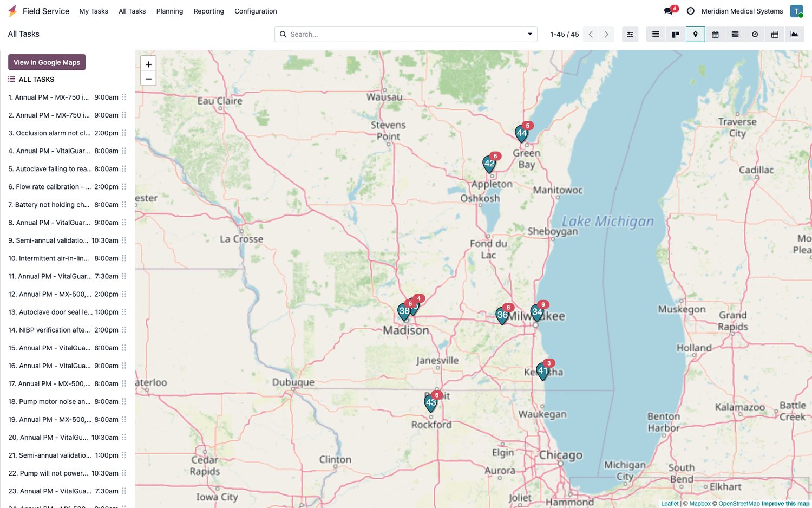Click map marker 41 near Kenosha
The width and height of the screenshot is (812, 508).
click(x=542, y=371)
